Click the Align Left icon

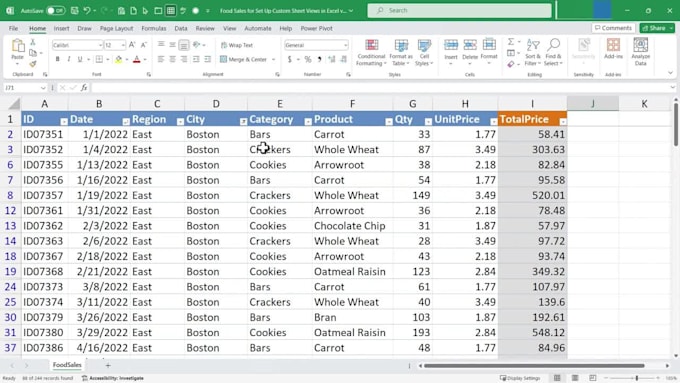(x=161, y=59)
